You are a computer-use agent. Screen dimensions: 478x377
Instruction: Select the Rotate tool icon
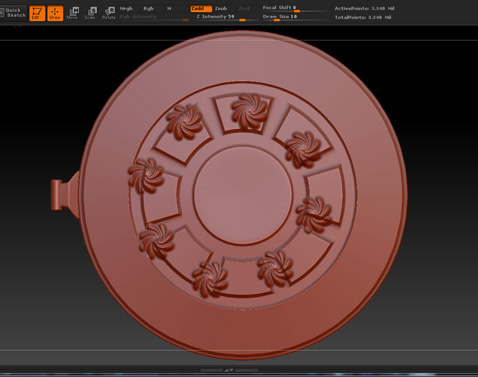pyautogui.click(x=109, y=13)
